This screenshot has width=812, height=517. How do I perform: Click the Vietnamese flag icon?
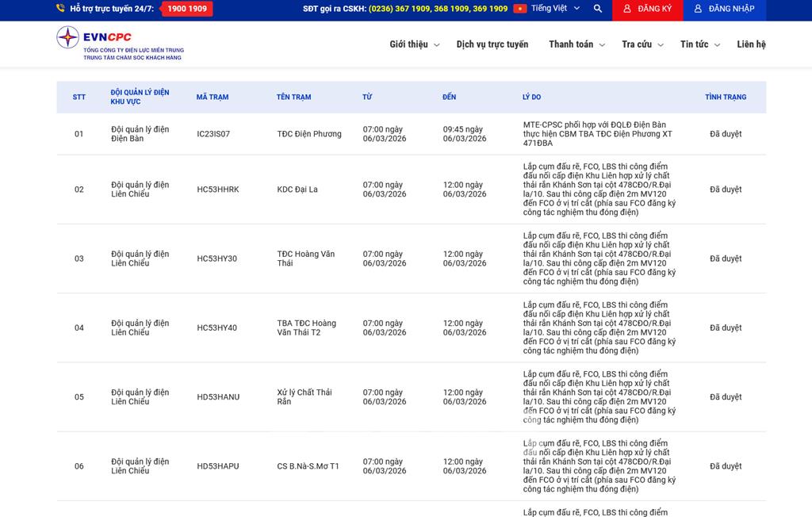(519, 9)
